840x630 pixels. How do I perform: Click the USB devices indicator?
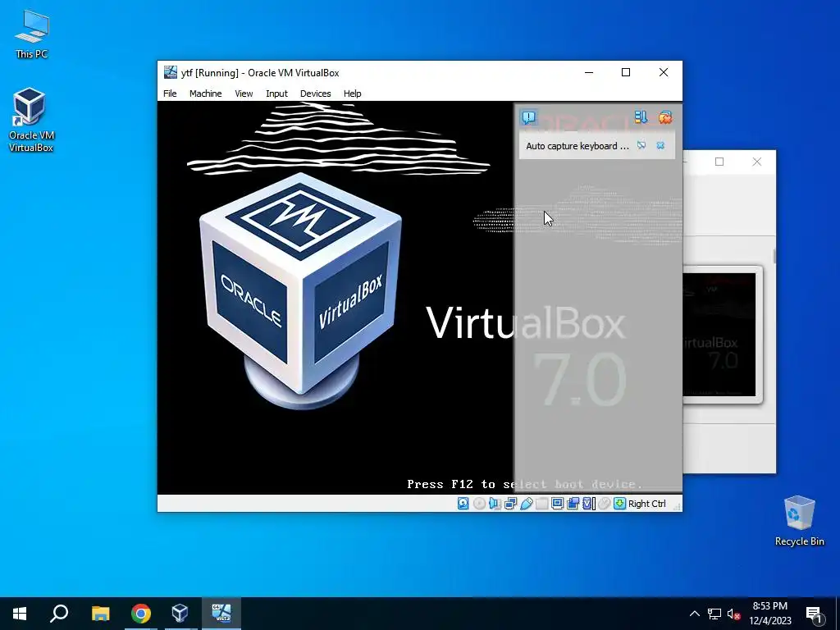[526, 504]
